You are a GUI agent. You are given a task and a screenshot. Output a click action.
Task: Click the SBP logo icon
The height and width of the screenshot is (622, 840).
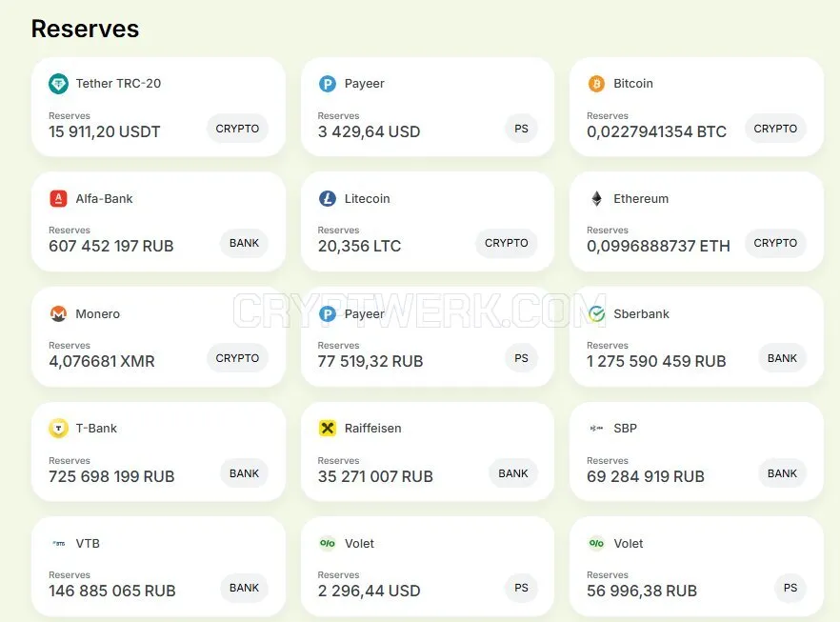click(596, 428)
